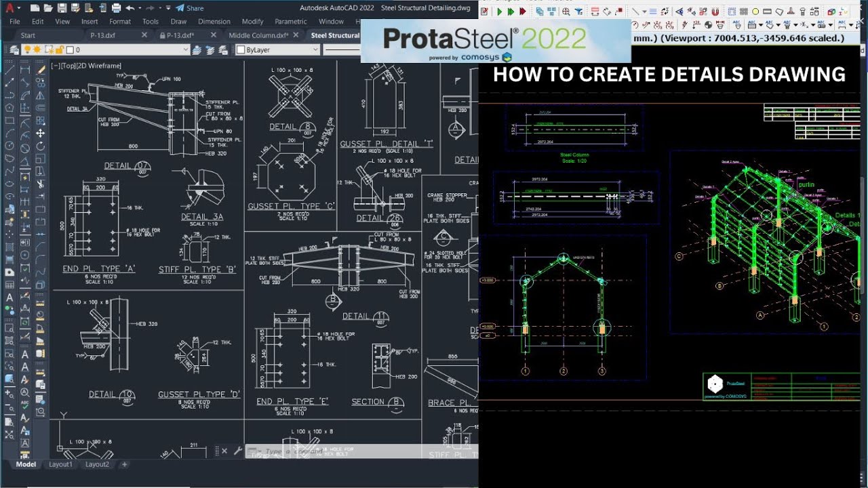Click the [-] viewport control
The image size is (868, 488).
(55, 66)
